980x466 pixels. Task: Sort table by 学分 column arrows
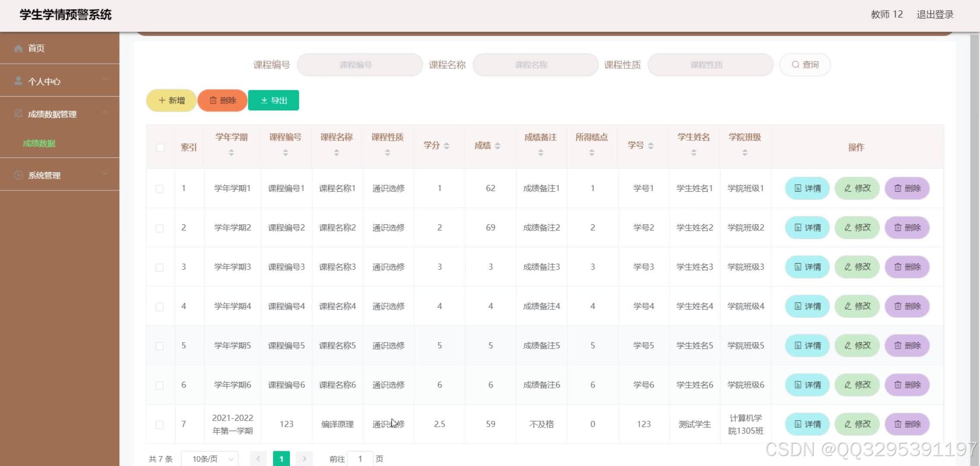point(446,146)
